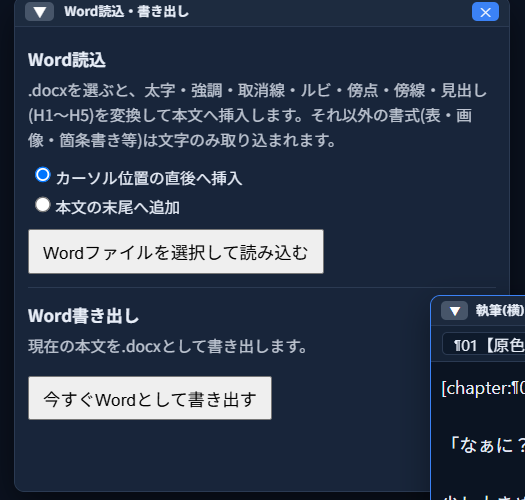This screenshot has width=525, height=500.
Task: Select 本文の末尾へ追加 radio option
Action: click(x=43, y=205)
